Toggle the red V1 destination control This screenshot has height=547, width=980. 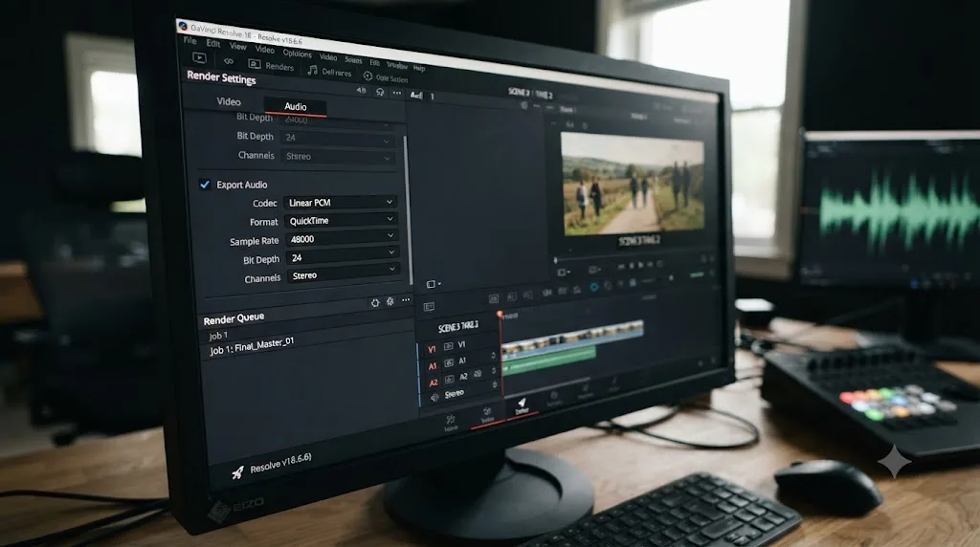[x=432, y=349]
